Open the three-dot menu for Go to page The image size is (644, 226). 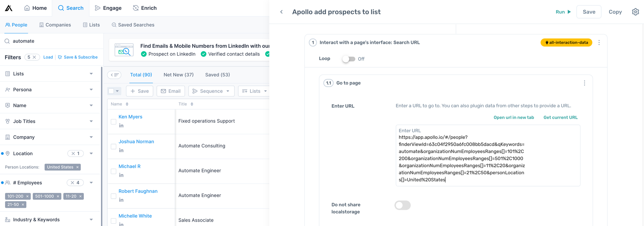(x=584, y=83)
